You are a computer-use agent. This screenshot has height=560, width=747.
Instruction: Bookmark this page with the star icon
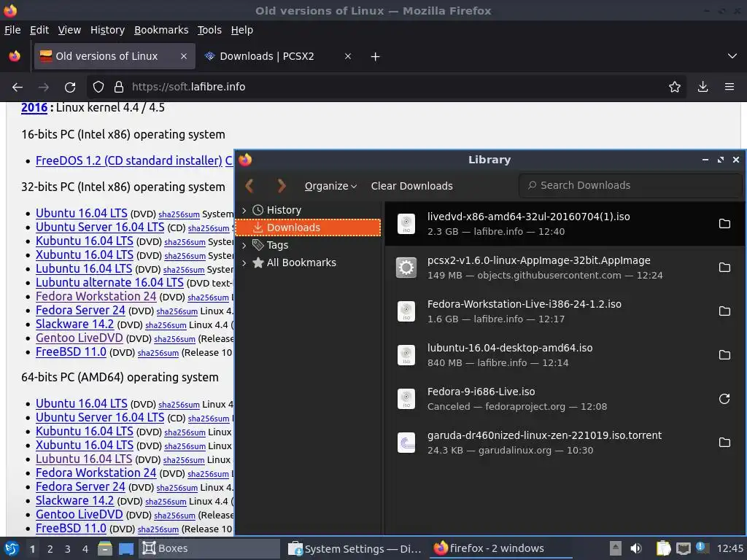click(675, 87)
